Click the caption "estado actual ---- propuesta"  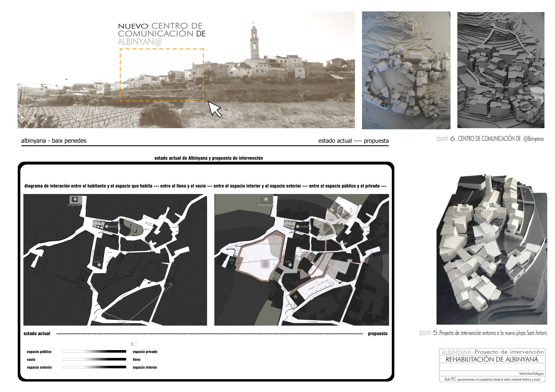coord(353,141)
